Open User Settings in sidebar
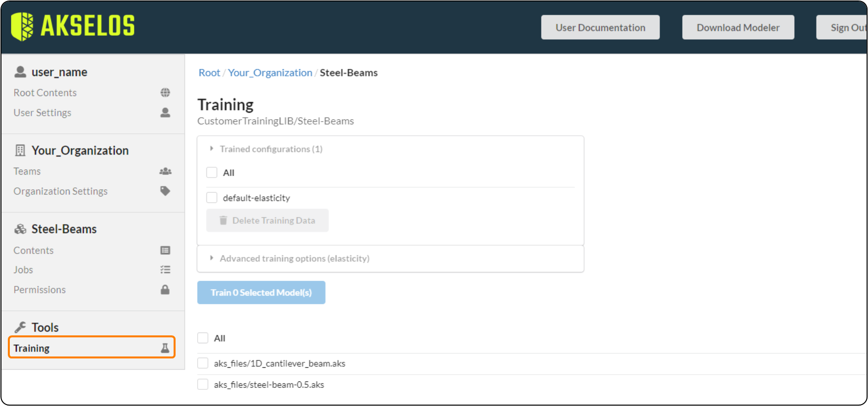 (x=43, y=113)
